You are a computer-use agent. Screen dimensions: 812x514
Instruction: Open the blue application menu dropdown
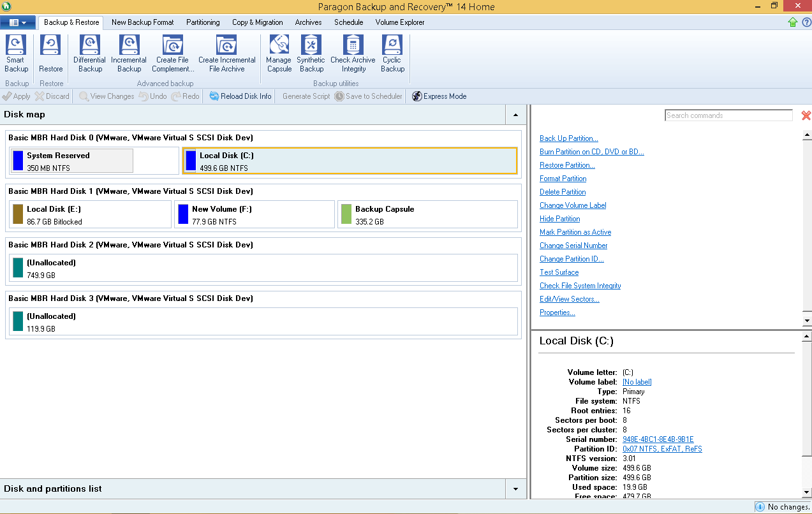tap(18, 22)
